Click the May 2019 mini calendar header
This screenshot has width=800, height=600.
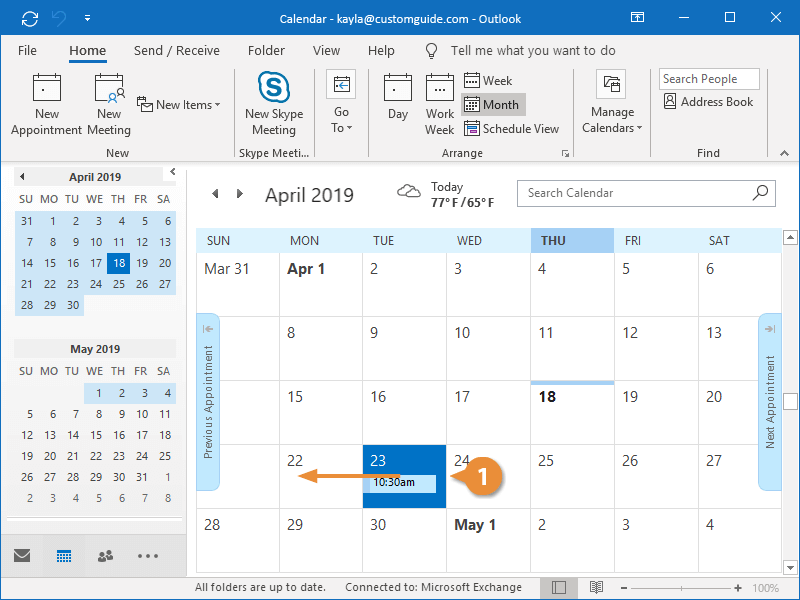pos(95,349)
